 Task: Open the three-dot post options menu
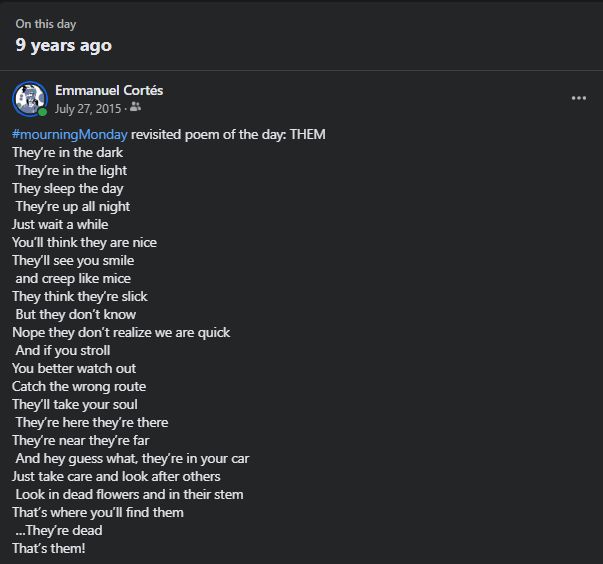pyautogui.click(x=578, y=98)
